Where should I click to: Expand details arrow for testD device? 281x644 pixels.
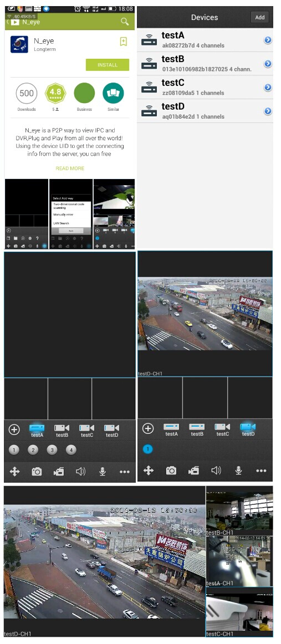point(268,111)
